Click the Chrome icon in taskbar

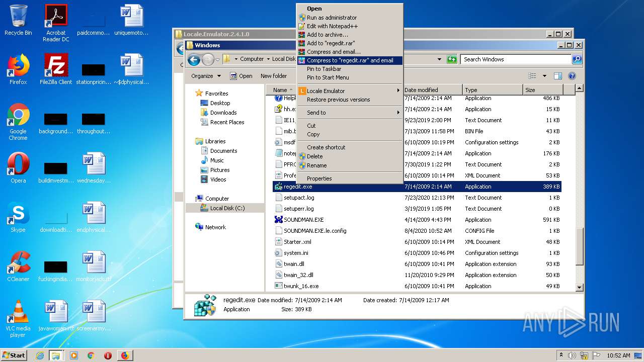(x=91, y=355)
